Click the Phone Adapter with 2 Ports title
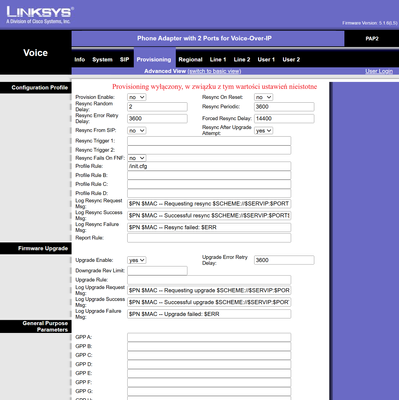 click(204, 38)
